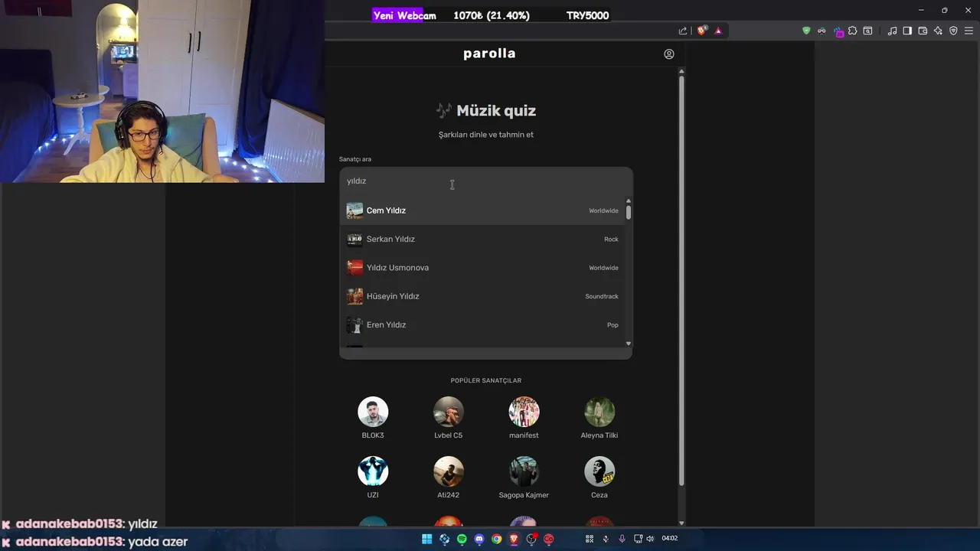Open the Brave VPN shield icon
This screenshot has height=551, width=980.
click(953, 31)
